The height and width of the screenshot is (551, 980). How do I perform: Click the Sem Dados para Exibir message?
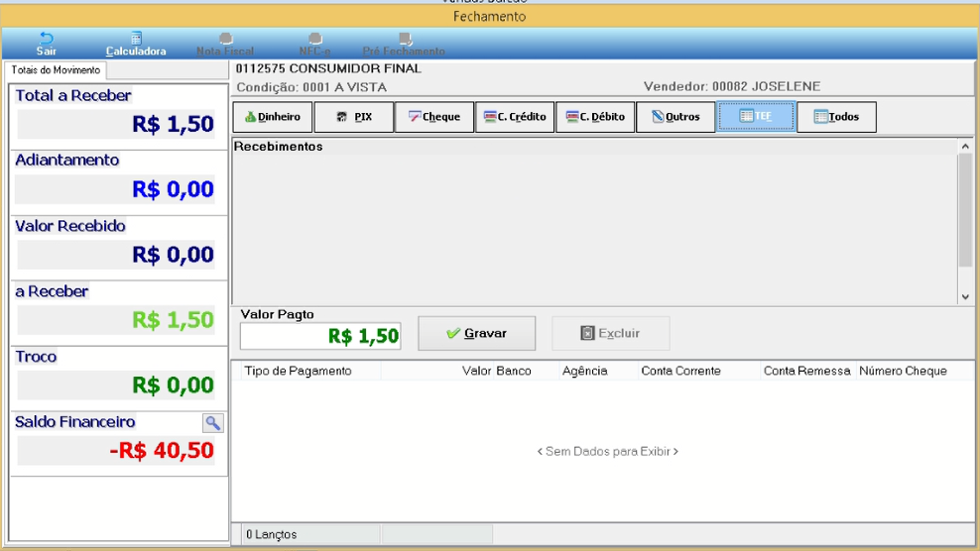click(607, 452)
